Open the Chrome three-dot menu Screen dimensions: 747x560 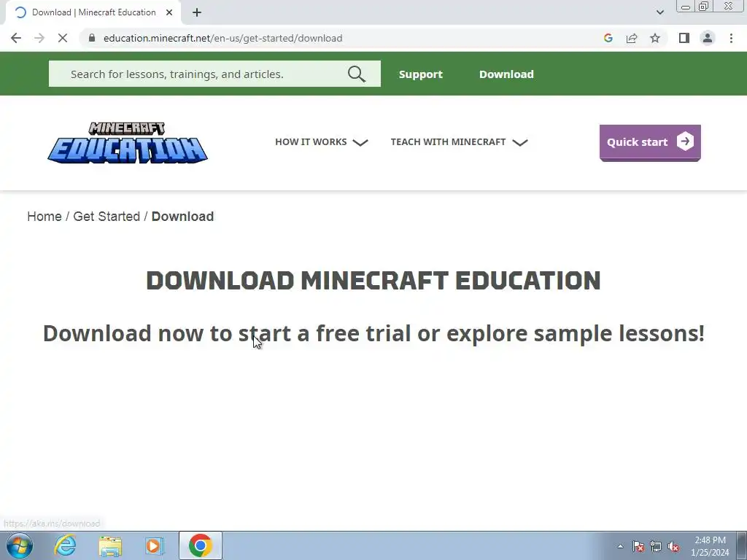pyautogui.click(x=731, y=38)
